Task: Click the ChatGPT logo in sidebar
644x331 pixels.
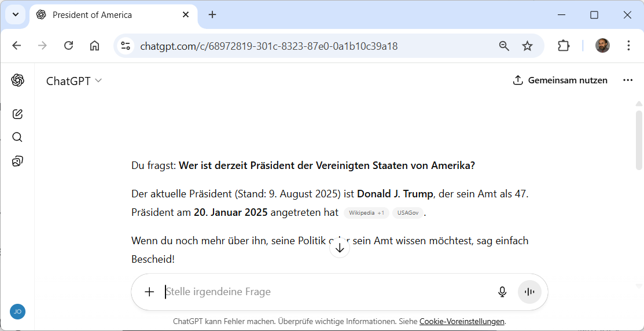Action: click(x=17, y=80)
